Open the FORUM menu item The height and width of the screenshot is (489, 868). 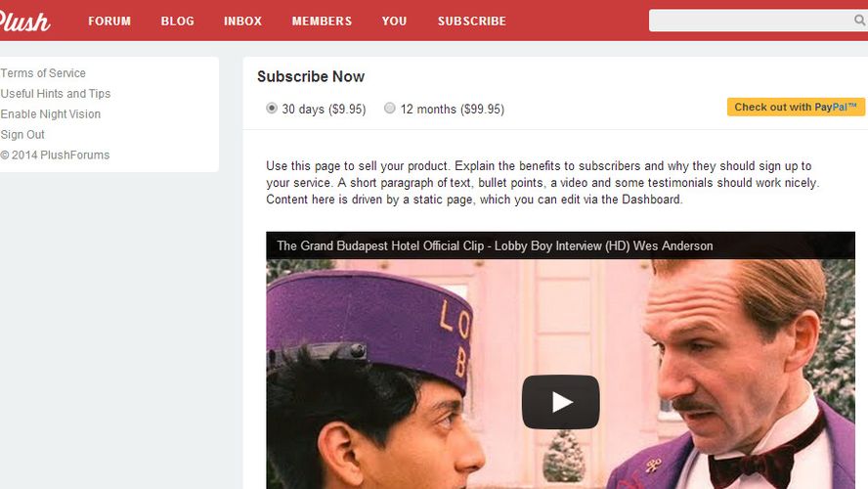109,22
